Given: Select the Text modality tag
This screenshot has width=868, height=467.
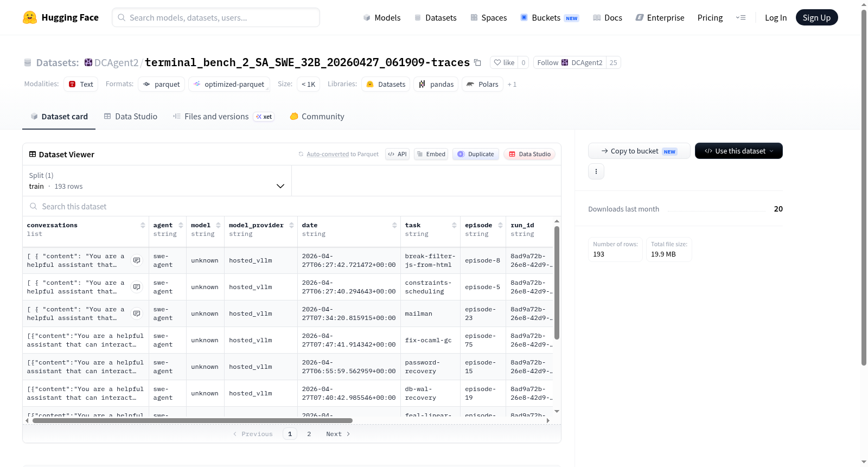Looking at the screenshot, I should point(81,84).
